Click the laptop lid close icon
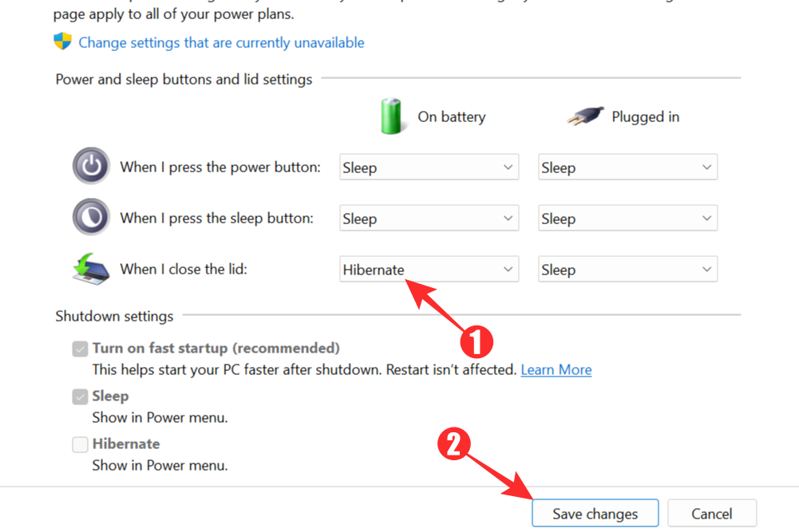Viewport: 799px width, 532px height. [91, 269]
